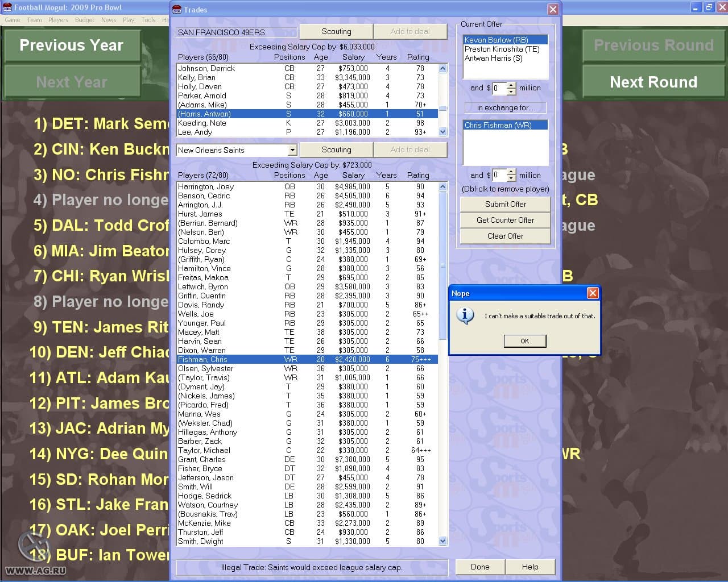Click draft pick 9) TEN: James entry
Image resolution: width=728 pixels, height=582 pixels.
pos(101,327)
